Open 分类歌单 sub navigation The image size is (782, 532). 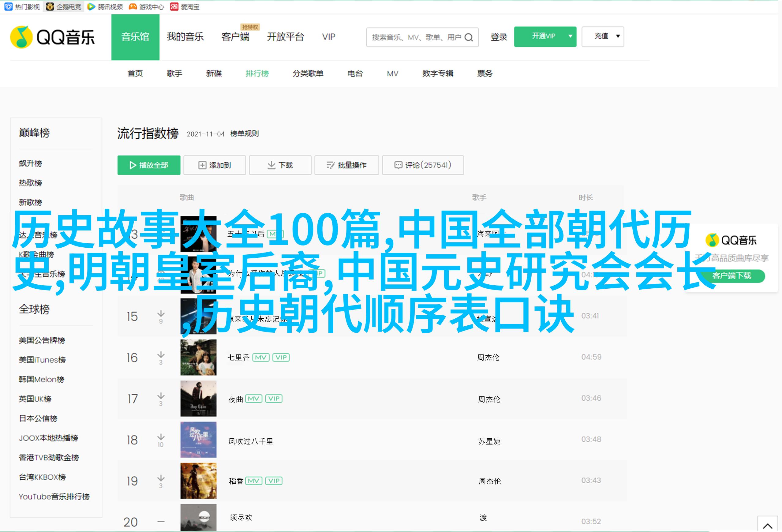308,73
